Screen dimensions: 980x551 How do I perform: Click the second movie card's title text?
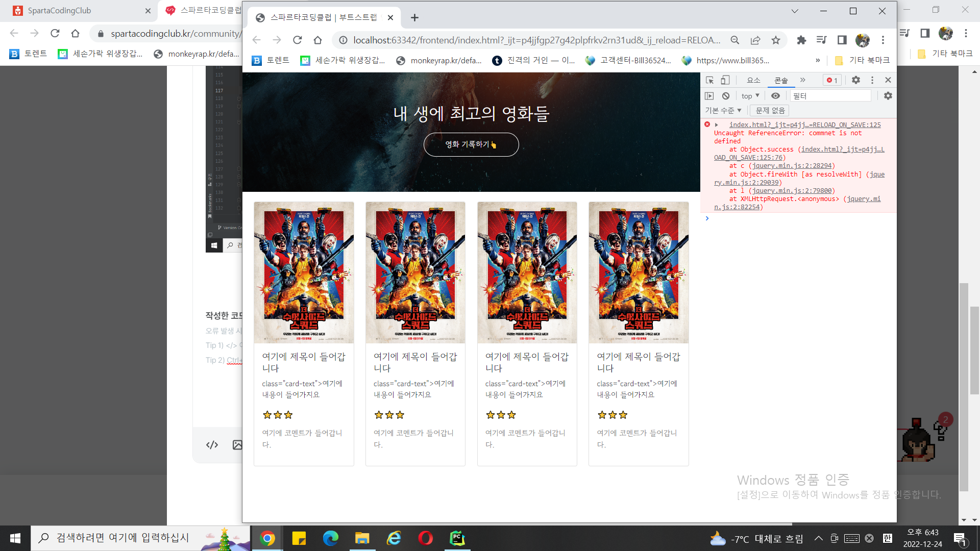click(x=415, y=362)
